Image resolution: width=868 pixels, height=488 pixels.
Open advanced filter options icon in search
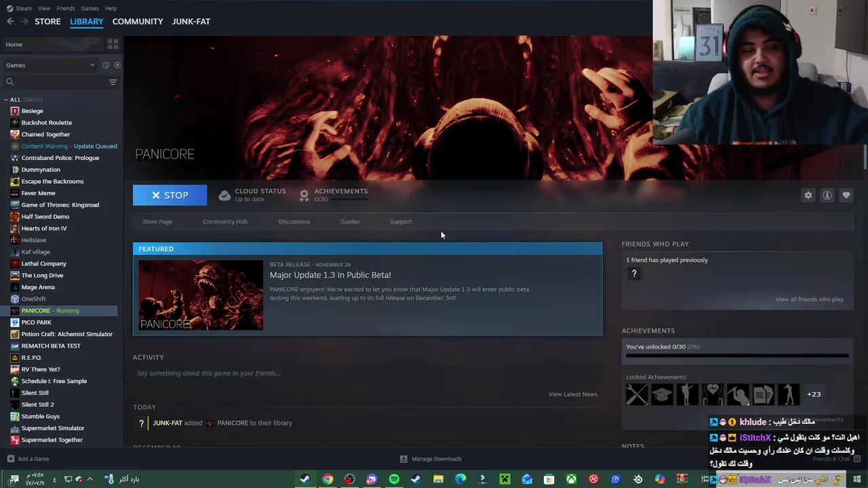pos(113,82)
